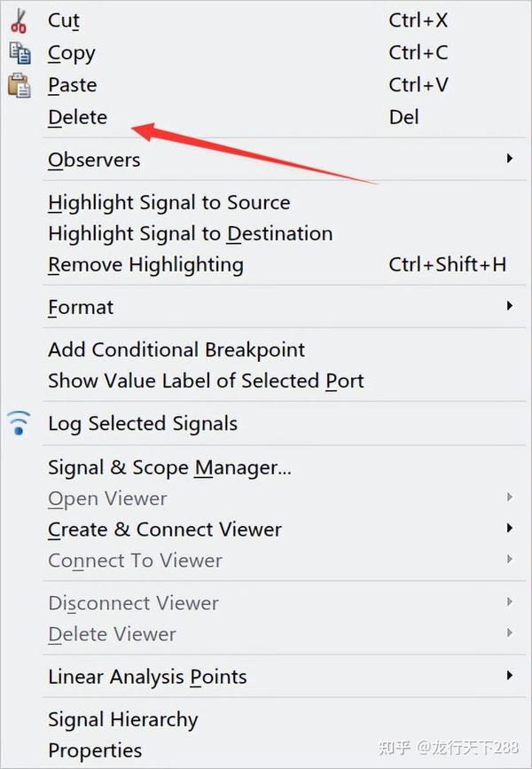
Task: Select Remove Highlighting menu entry
Action: pyautogui.click(x=145, y=264)
